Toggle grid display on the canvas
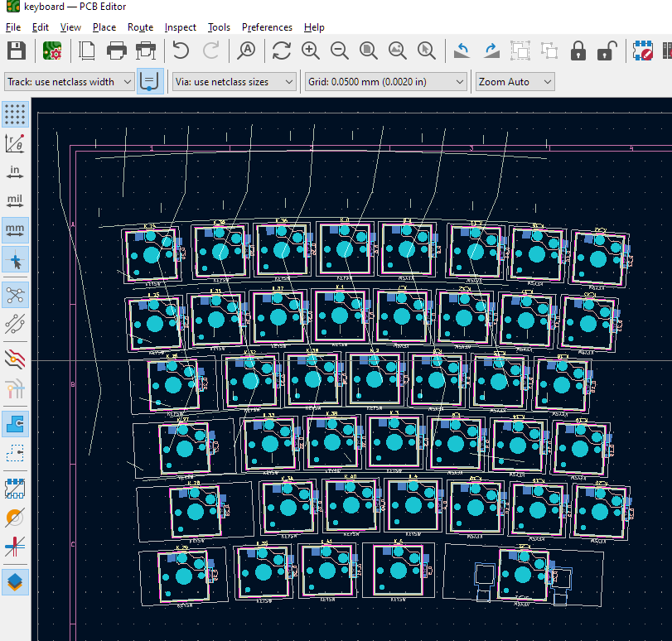 16,114
